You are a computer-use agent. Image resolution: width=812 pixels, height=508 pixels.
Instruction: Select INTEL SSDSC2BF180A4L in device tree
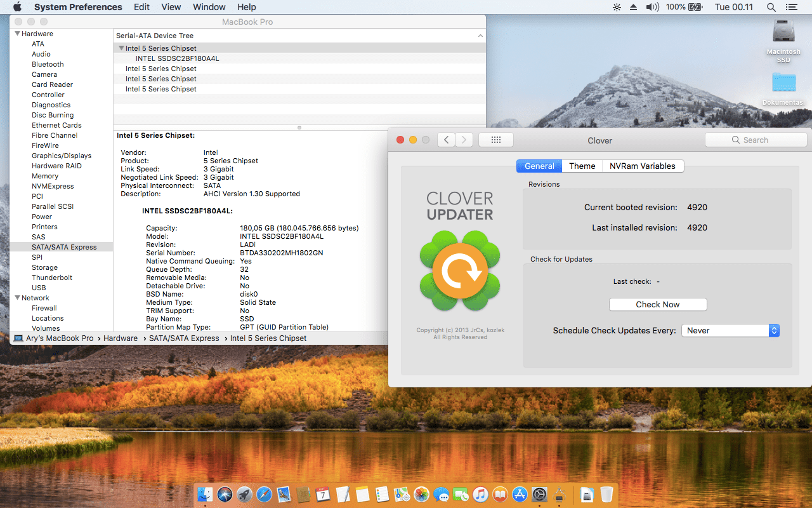177,58
